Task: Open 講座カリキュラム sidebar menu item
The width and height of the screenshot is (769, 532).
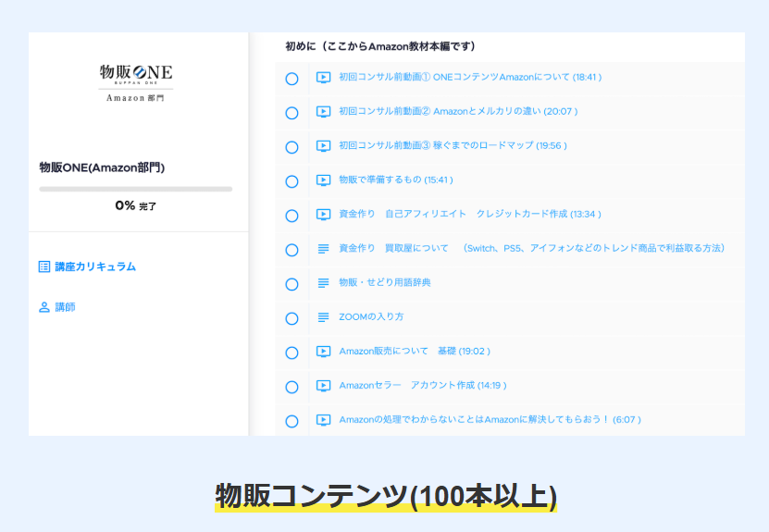Action: click(94, 266)
